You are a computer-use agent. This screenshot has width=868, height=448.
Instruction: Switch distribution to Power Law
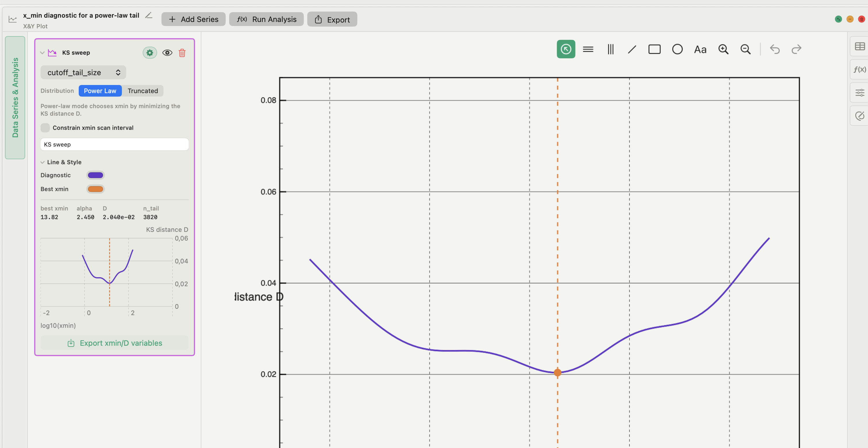[x=100, y=90]
